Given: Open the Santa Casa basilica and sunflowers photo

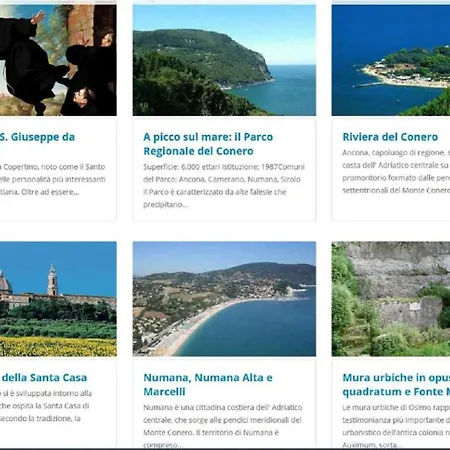Looking at the screenshot, I should click(x=58, y=299).
